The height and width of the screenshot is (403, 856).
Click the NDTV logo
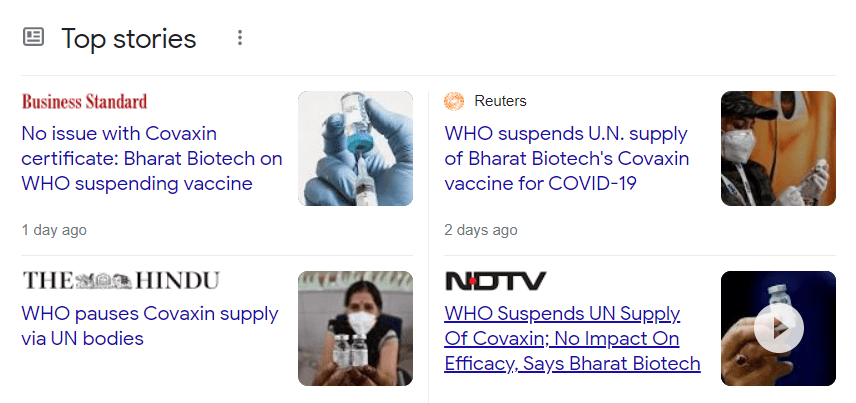[496, 281]
